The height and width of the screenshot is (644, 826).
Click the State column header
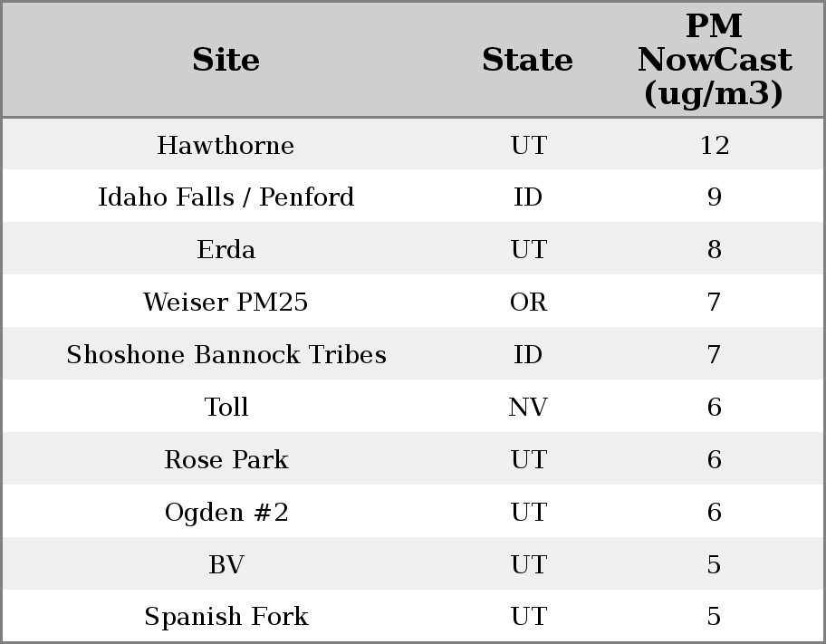pyautogui.click(x=527, y=61)
